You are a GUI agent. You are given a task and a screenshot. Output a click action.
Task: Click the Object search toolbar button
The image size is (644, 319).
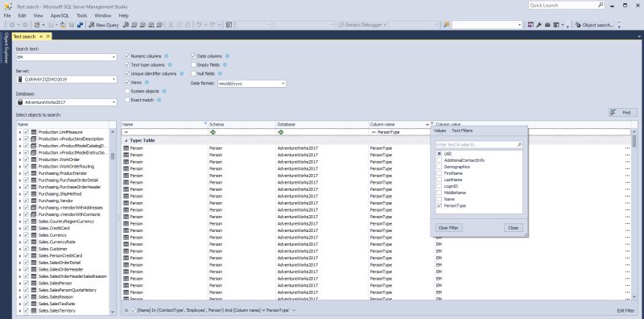coord(594,25)
